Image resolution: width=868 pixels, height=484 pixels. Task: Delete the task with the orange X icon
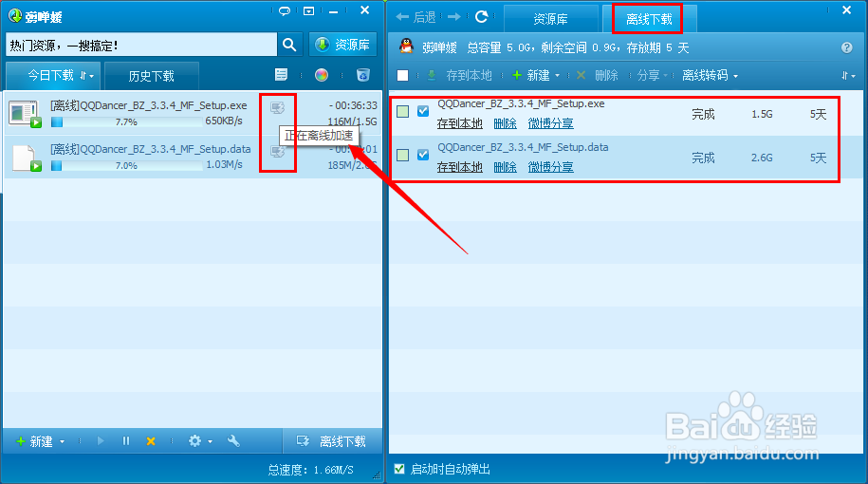pos(151,441)
